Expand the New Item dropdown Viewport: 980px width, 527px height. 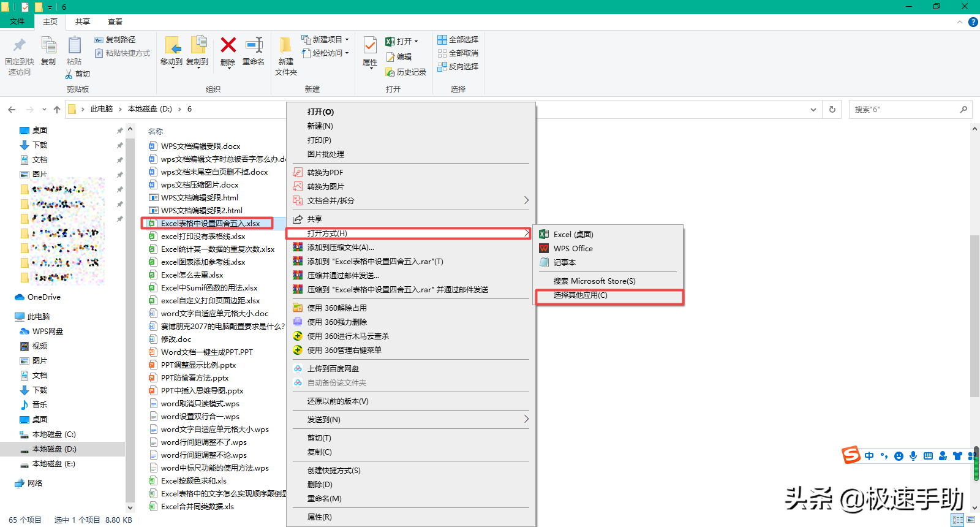coord(347,40)
